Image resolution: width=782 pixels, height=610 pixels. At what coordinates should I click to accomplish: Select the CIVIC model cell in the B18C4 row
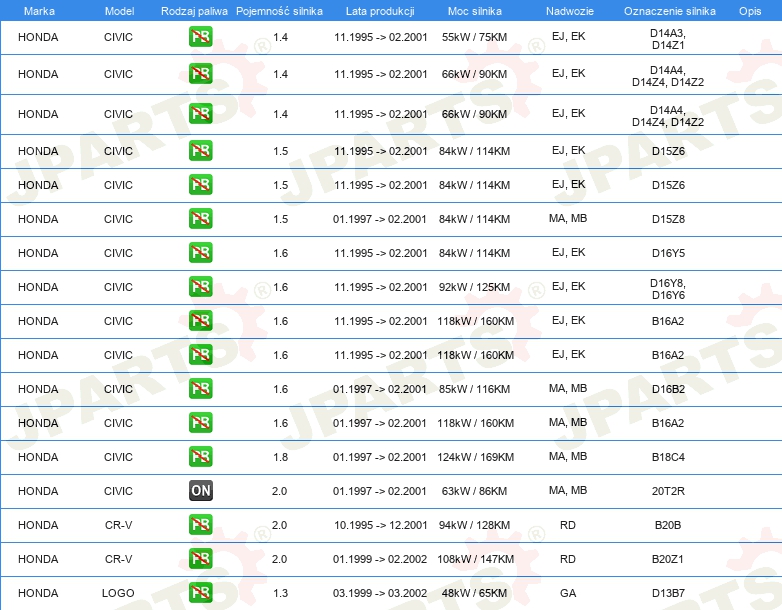pyautogui.click(x=118, y=457)
